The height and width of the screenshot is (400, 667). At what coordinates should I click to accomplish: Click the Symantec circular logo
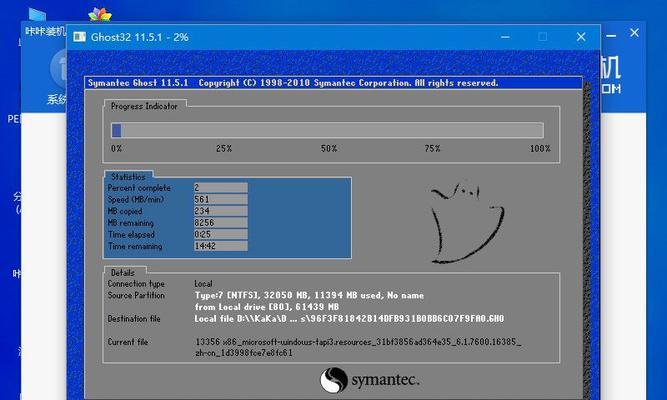(x=334, y=381)
